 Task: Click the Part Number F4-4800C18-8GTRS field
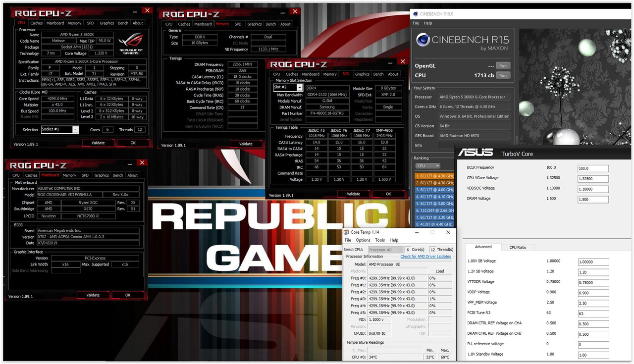click(x=327, y=113)
